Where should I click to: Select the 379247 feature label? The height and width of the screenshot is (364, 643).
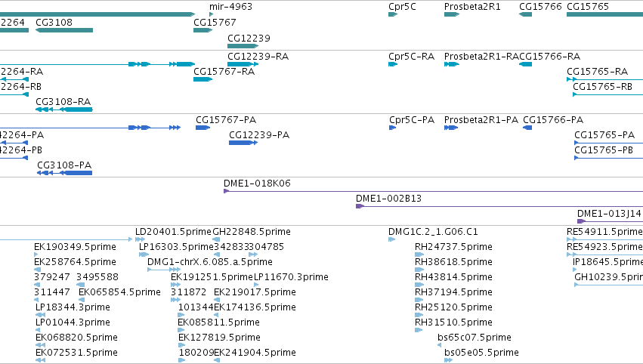pos(51,277)
